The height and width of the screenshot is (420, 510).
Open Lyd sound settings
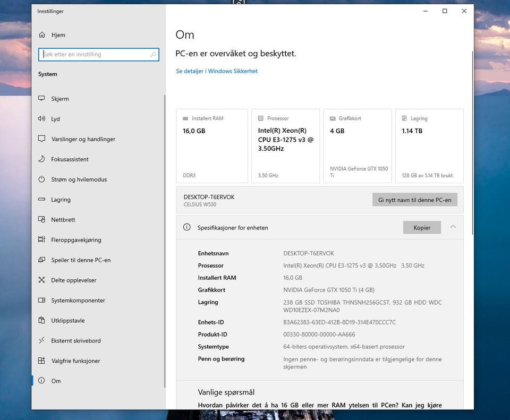55,119
